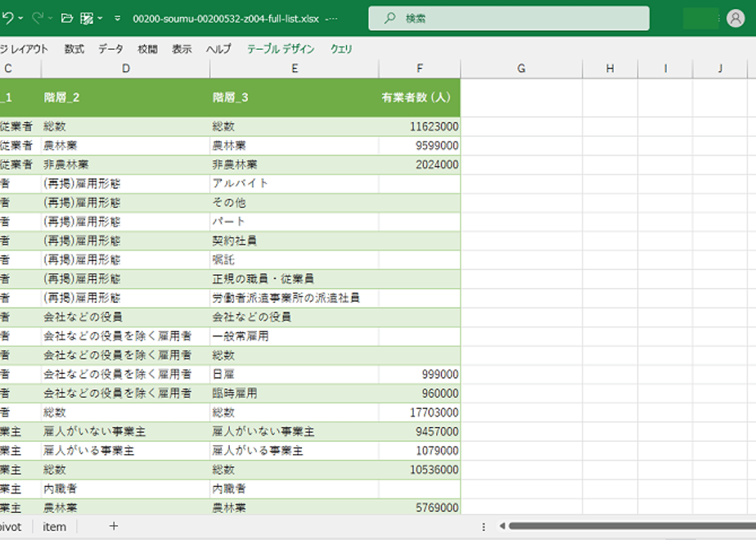This screenshot has width=756, height=540.
Task: Click 非農林業 in column E
Action: [x=295, y=164]
